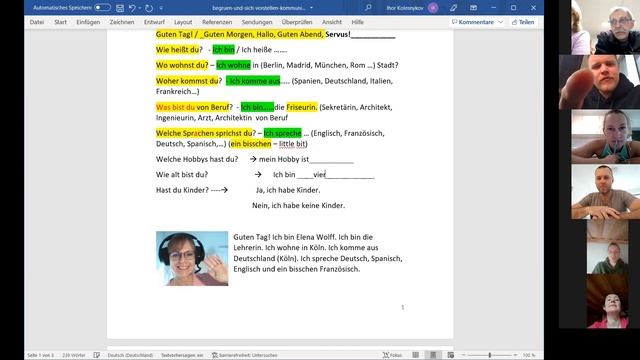
Task: Click the zoom in plus button
Action: [x=515, y=355]
